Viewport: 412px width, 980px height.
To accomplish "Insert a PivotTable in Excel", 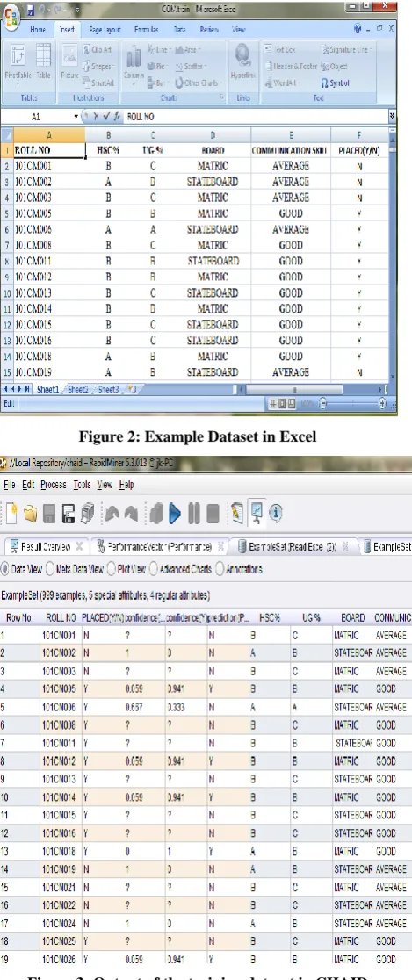I will click(18, 66).
